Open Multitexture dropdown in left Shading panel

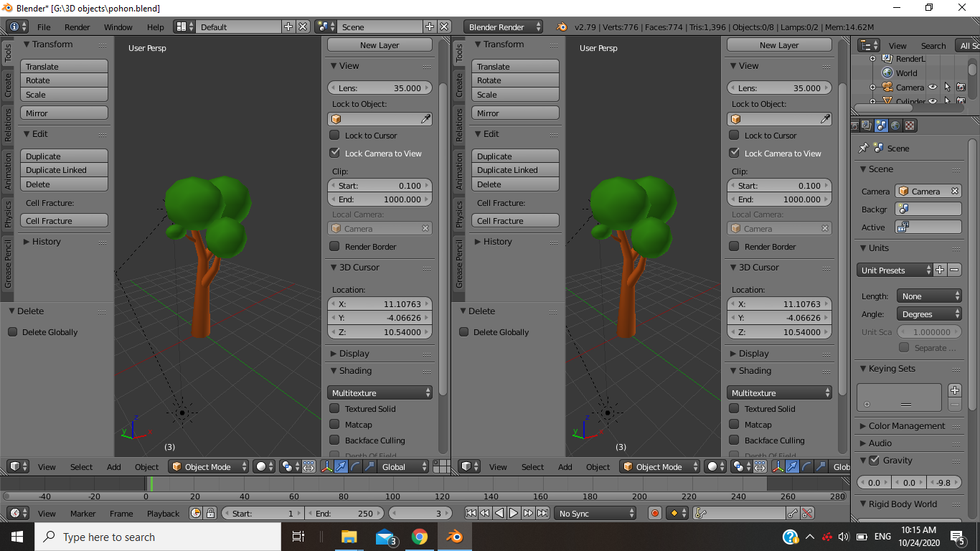point(380,392)
